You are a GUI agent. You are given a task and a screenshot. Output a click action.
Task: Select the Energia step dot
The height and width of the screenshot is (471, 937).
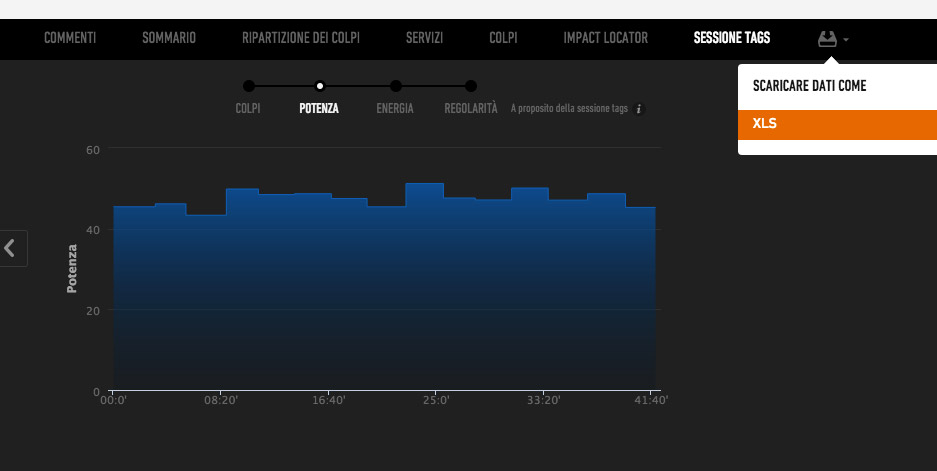pos(396,86)
